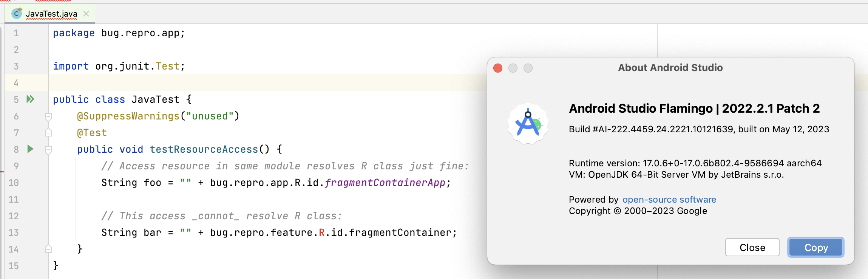
Task: Place the cursor on fragmentContainerApp
Action: point(385,183)
